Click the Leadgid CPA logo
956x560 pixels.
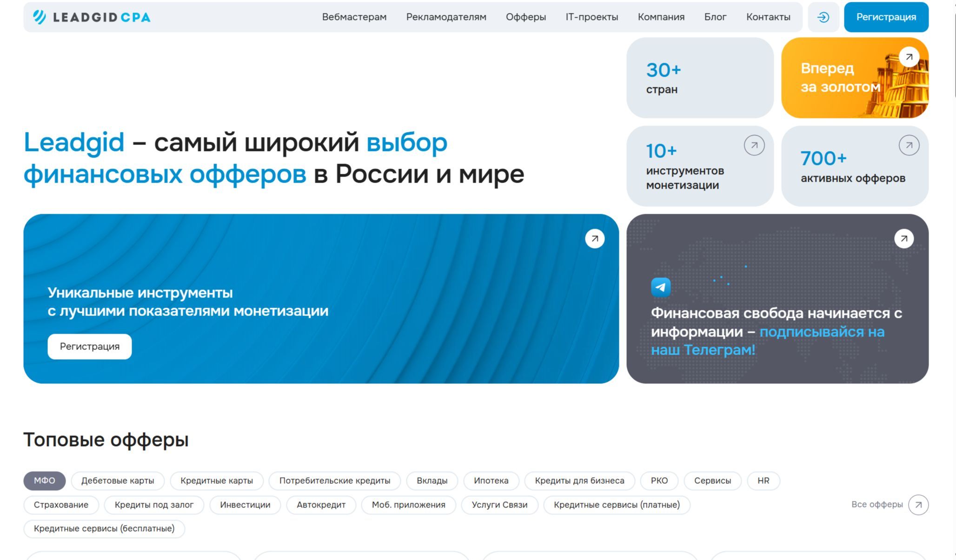coord(92,17)
